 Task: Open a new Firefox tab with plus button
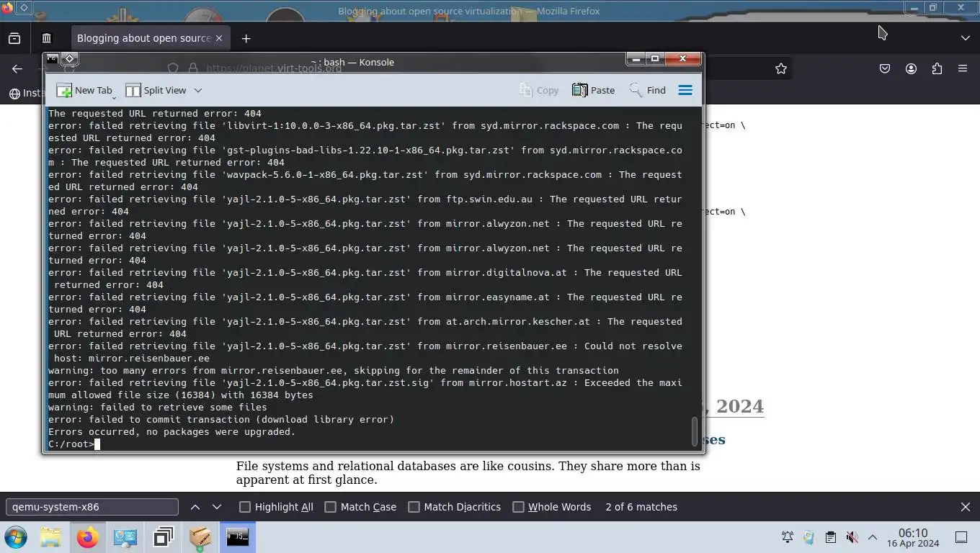pyautogui.click(x=246, y=38)
